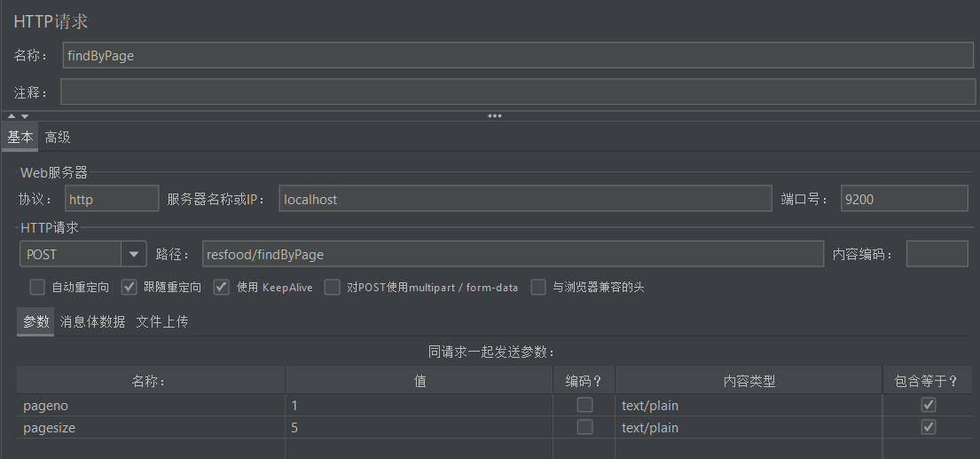Open the POST method dropdown
Viewport: 980px width, 459px height.
pos(134,254)
